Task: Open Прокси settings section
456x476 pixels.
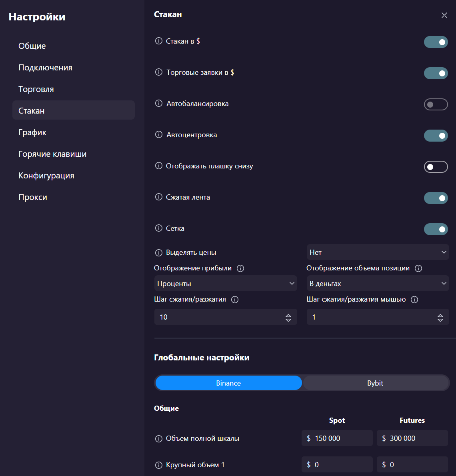Action: (x=74, y=197)
